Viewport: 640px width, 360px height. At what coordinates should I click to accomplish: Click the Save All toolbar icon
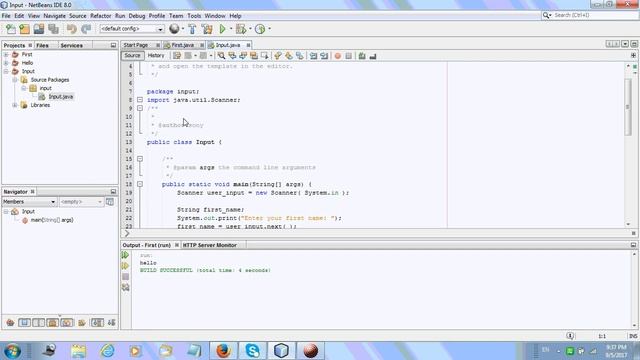[x=53, y=29]
